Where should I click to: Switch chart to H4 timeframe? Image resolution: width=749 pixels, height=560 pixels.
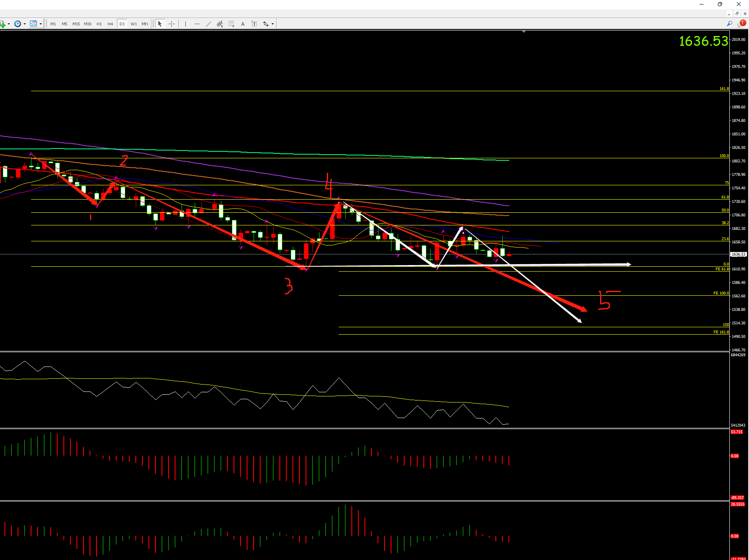point(110,24)
